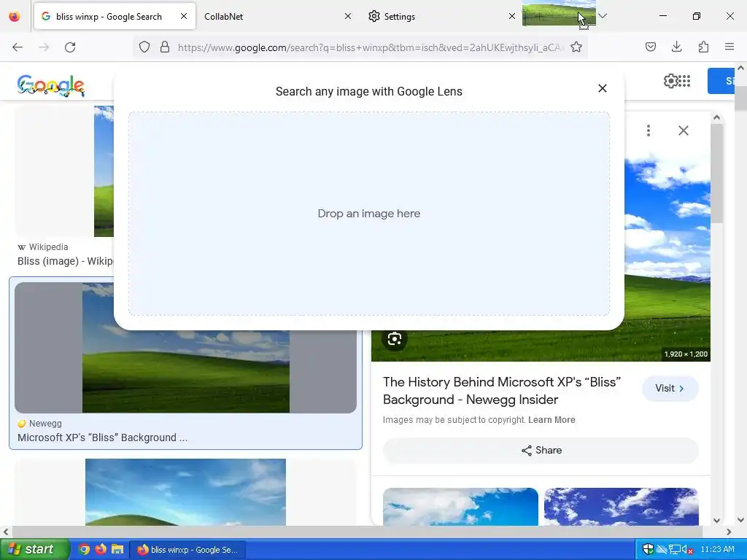747x560 pixels.
Task: Close the bliss winxp search tab
Action: click(x=184, y=16)
